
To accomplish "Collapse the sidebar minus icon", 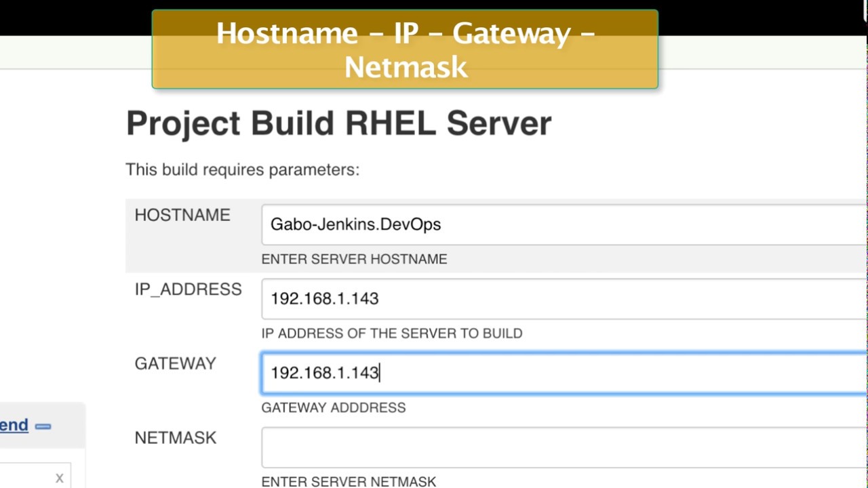I will tap(43, 426).
